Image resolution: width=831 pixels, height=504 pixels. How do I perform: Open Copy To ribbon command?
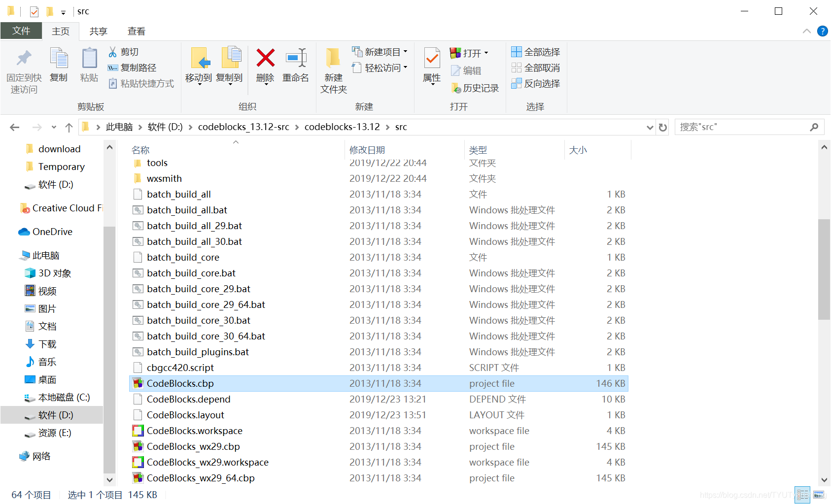click(x=229, y=66)
